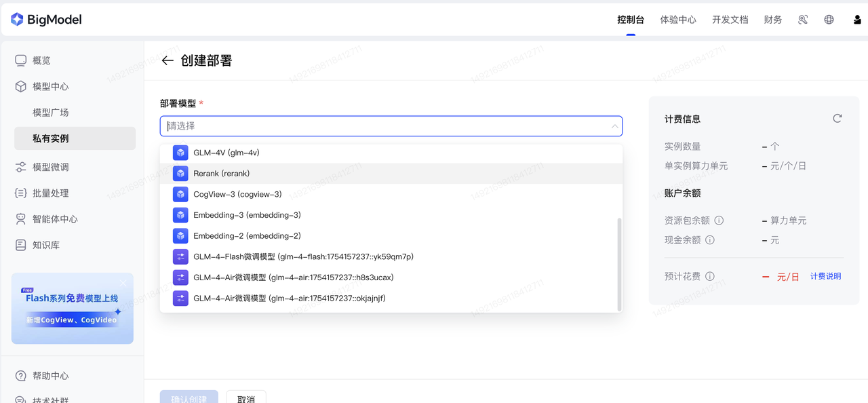Click the 模型微调 sliders icon
This screenshot has height=403, width=868.
click(x=21, y=167)
